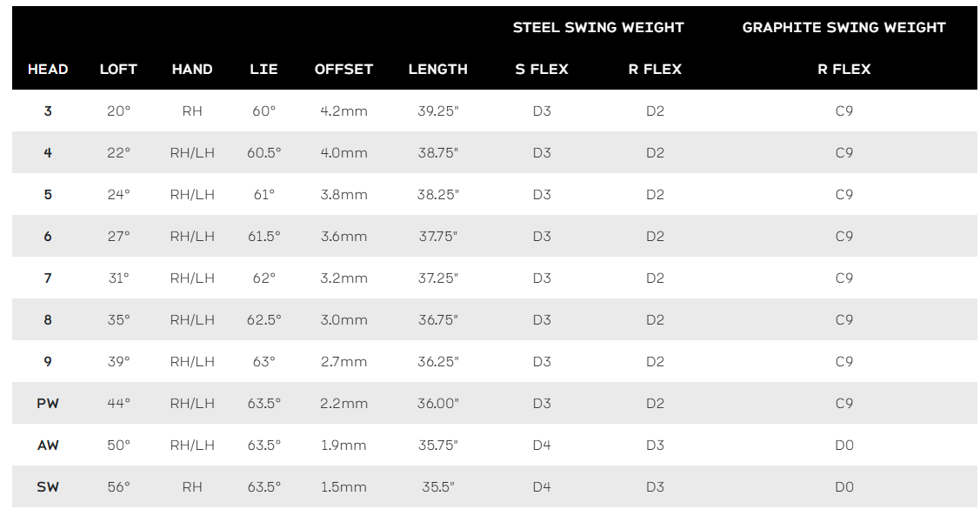Click the SW head row label
980x516 pixels.
point(48,487)
